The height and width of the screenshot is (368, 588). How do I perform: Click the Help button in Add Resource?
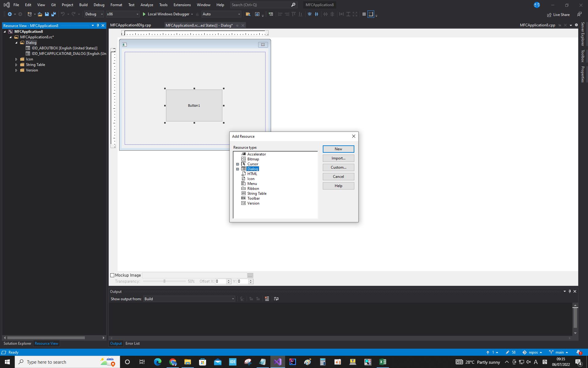pyautogui.click(x=338, y=186)
